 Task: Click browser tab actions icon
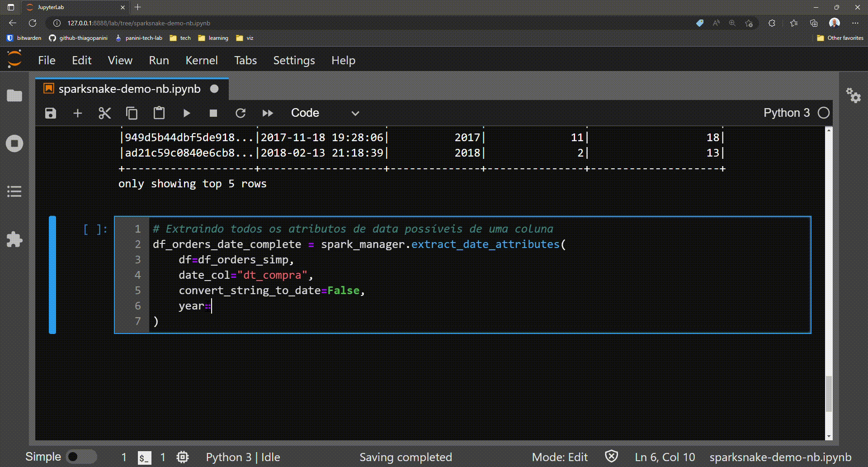[x=11, y=7]
